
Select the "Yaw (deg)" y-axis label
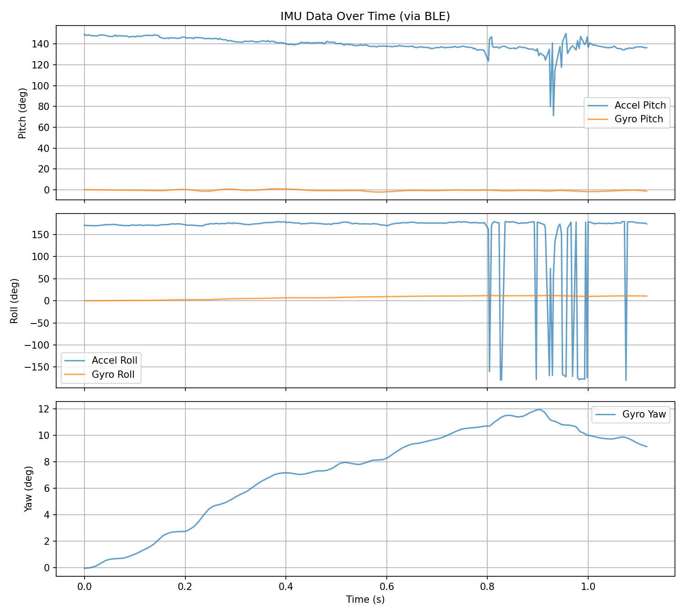click(28, 489)
